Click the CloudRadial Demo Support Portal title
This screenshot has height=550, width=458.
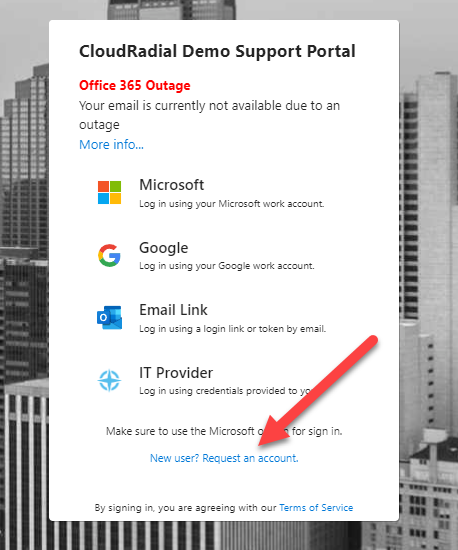[217, 51]
